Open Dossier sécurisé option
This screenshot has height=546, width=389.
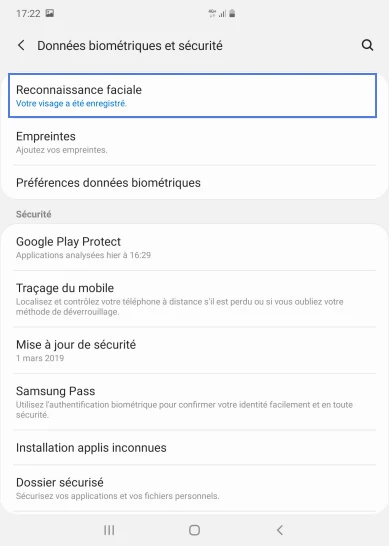pyautogui.click(x=194, y=488)
